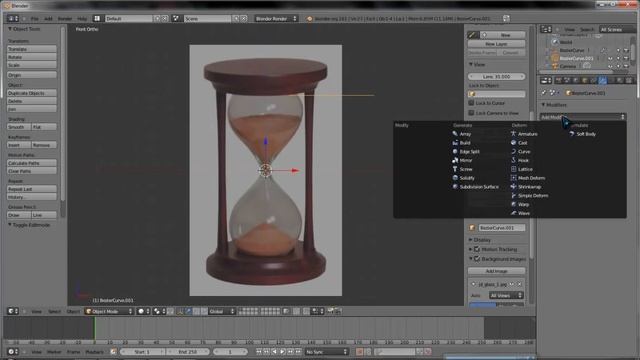The height and width of the screenshot is (360, 640).
Task: Toggle selectability arrow for BezierCurve.001
Action: (618, 58)
